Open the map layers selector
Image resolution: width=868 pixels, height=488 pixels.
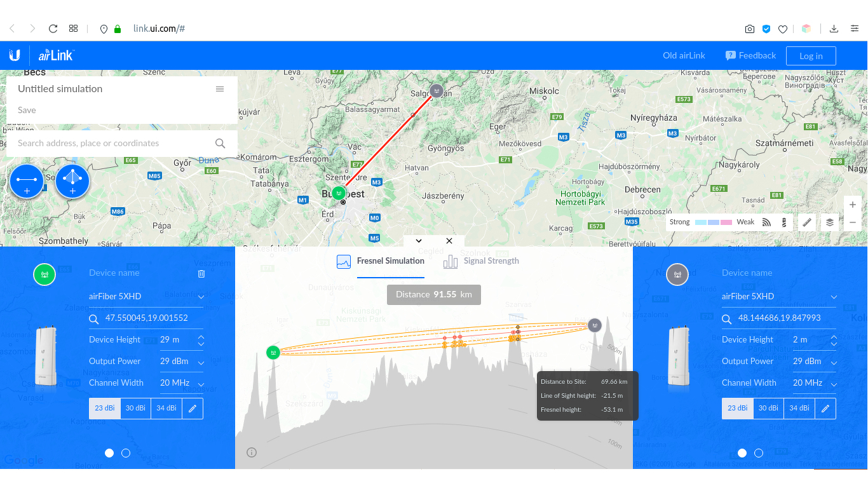830,222
